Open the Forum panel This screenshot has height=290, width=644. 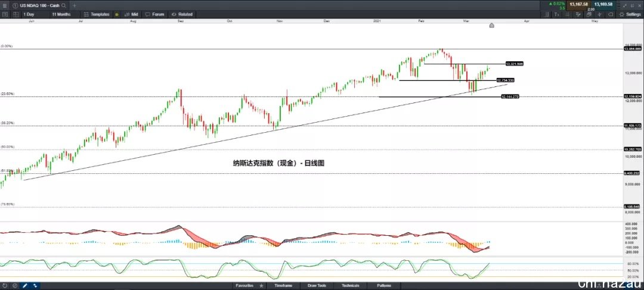pos(155,14)
